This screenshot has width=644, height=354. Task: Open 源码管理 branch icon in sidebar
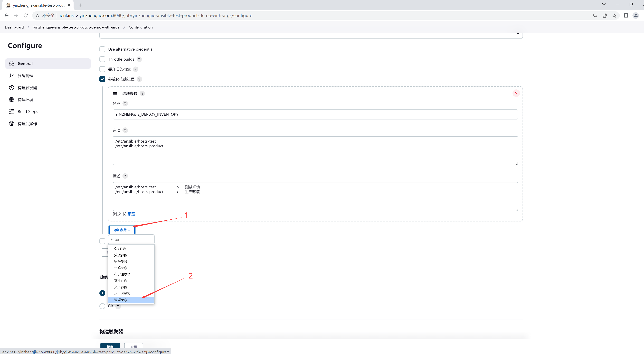click(12, 76)
